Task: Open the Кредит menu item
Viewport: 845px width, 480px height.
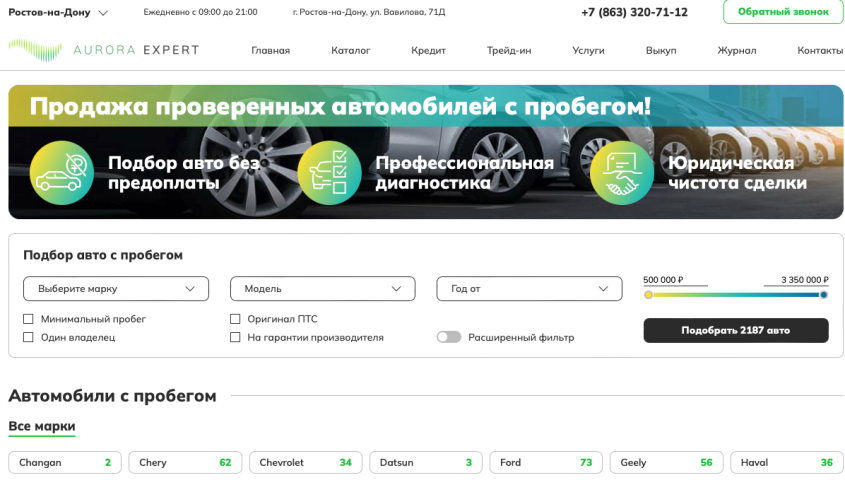Action: pos(428,51)
